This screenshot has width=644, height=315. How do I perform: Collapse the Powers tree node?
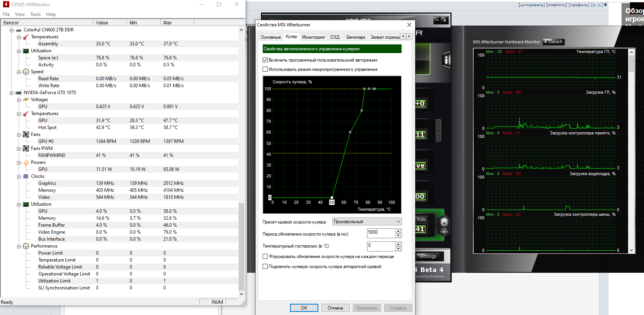click(19, 162)
